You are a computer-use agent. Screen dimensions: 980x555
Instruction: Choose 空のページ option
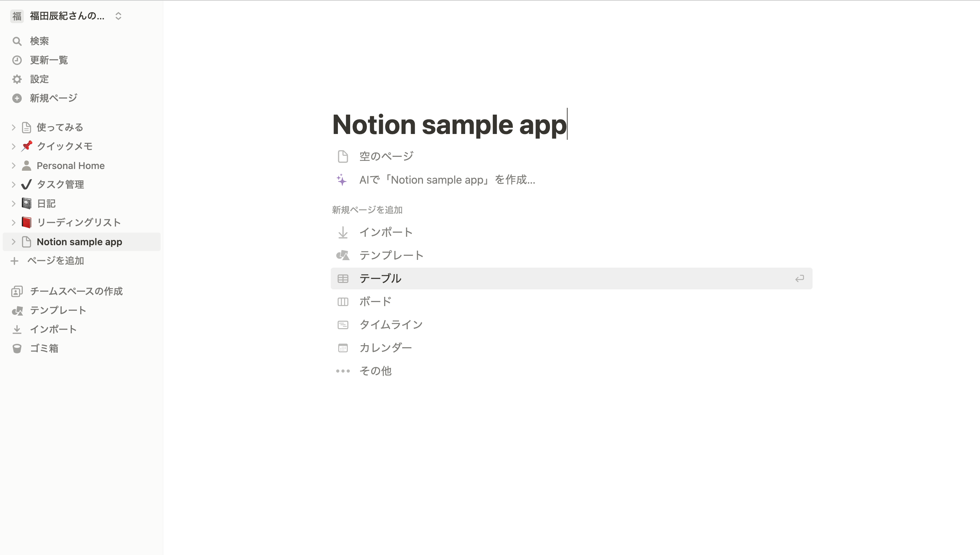point(386,156)
